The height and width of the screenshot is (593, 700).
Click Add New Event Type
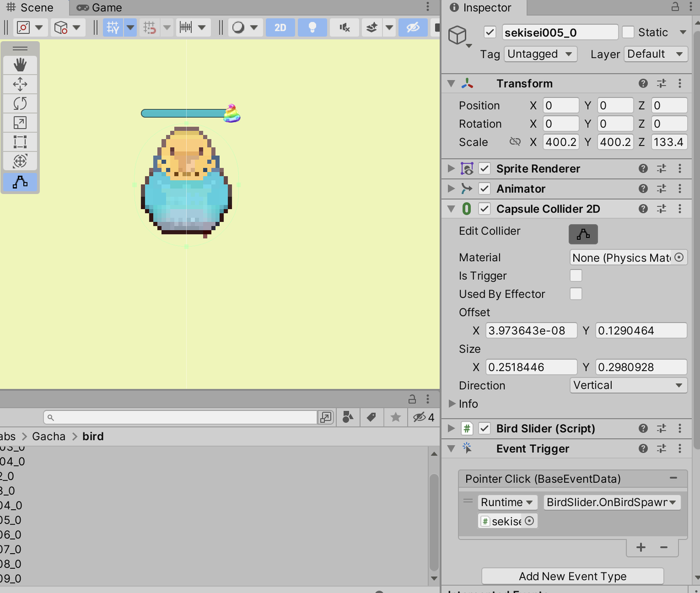(572, 576)
